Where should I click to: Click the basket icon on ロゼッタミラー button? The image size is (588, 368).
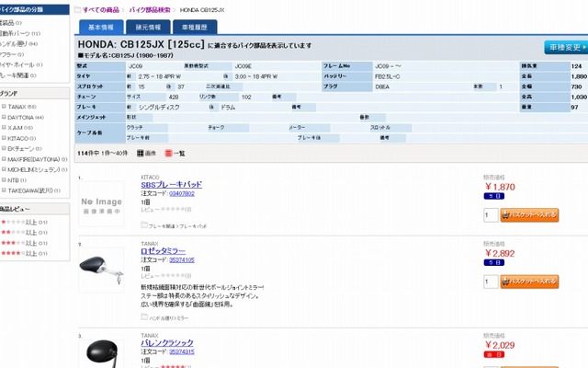click(x=505, y=282)
